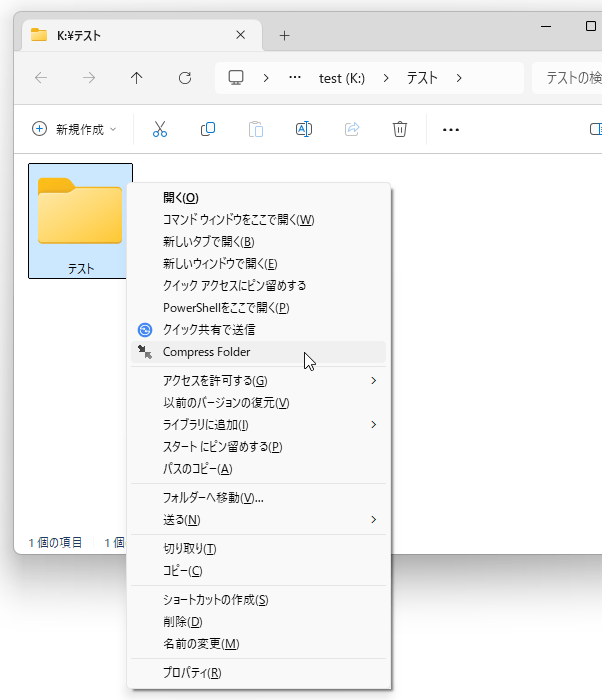Open プロパティ(R) from context menu
This screenshot has width=602, height=700.
(x=259, y=673)
